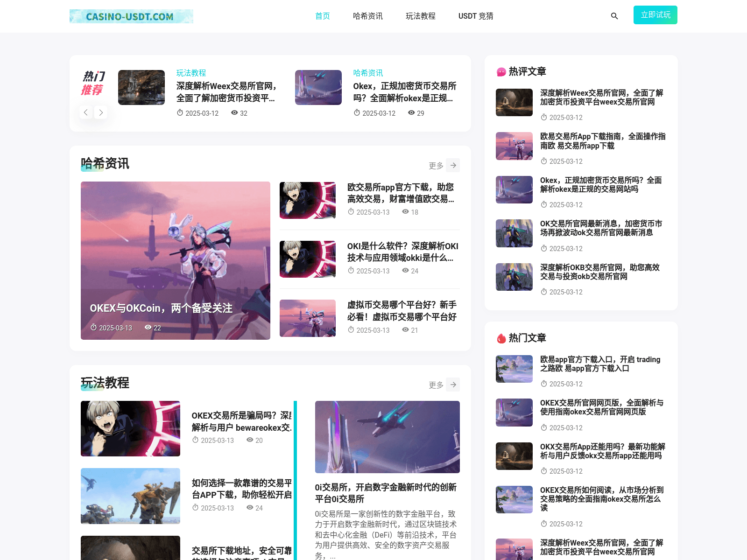
Task: Click the 玩法教程 section more arrow
Action: 453,385
